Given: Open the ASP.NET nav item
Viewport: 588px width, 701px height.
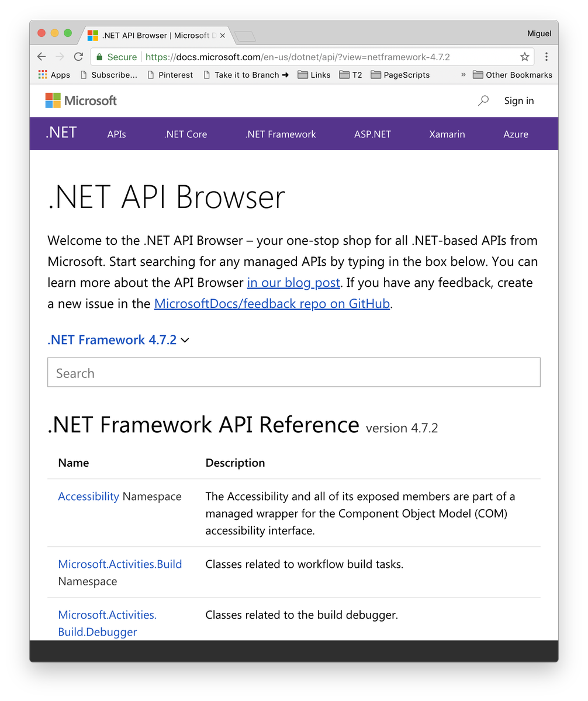Looking at the screenshot, I should (372, 134).
